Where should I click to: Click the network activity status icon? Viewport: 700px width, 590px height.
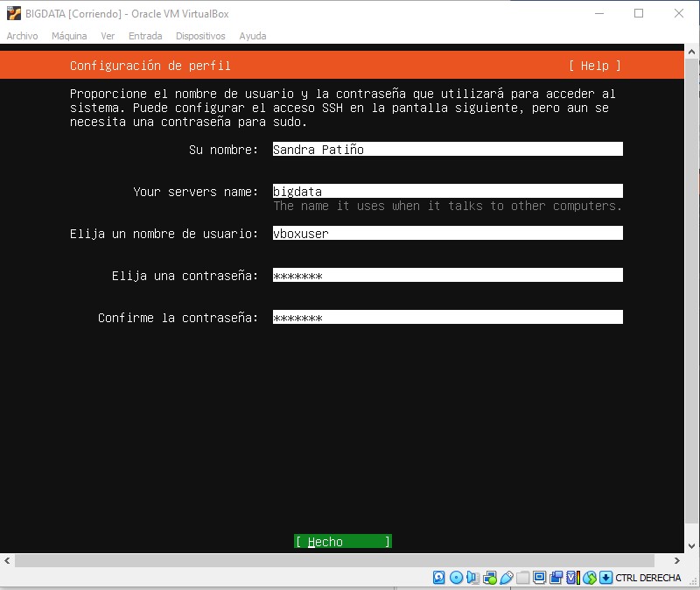[487, 578]
